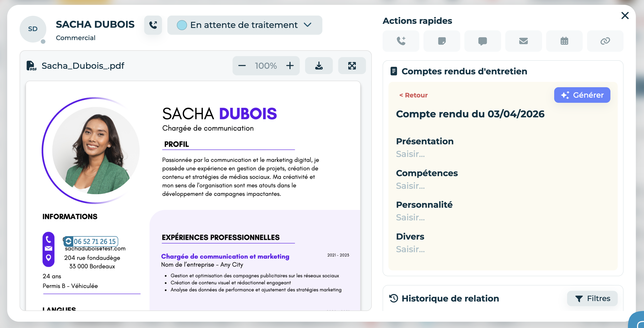Copy link using the chain icon

pos(605,41)
